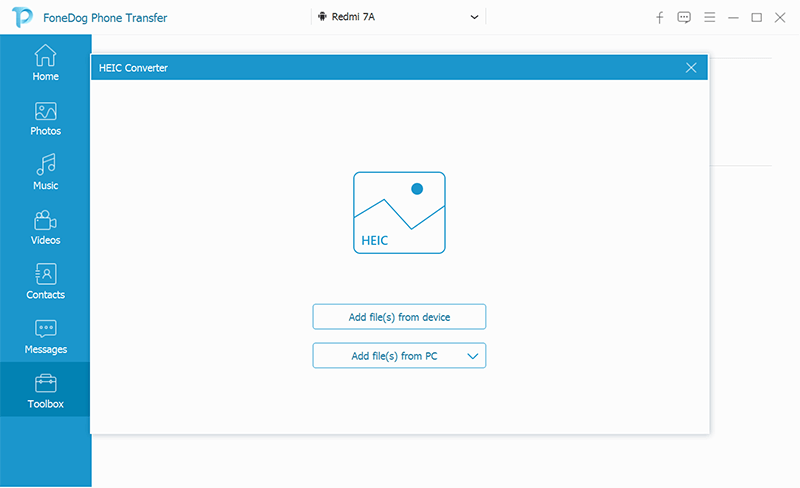Click the HEIC Converter title text

pos(133,68)
